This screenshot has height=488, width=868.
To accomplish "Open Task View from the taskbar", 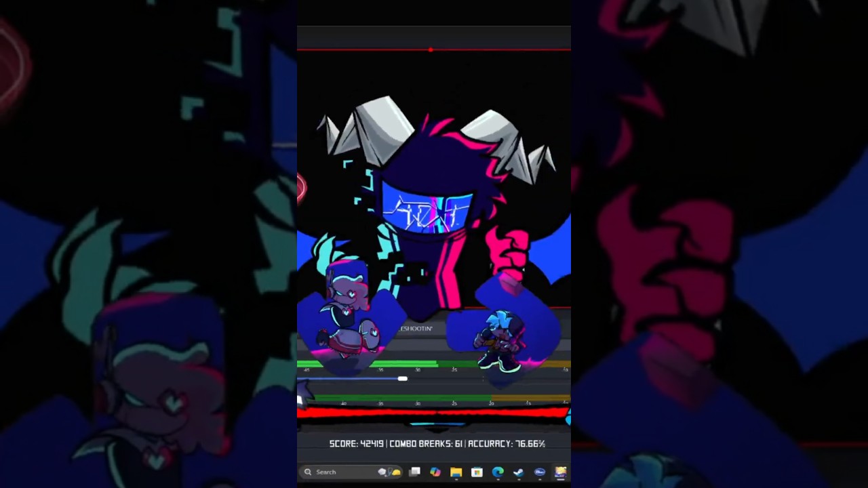I will [414, 472].
